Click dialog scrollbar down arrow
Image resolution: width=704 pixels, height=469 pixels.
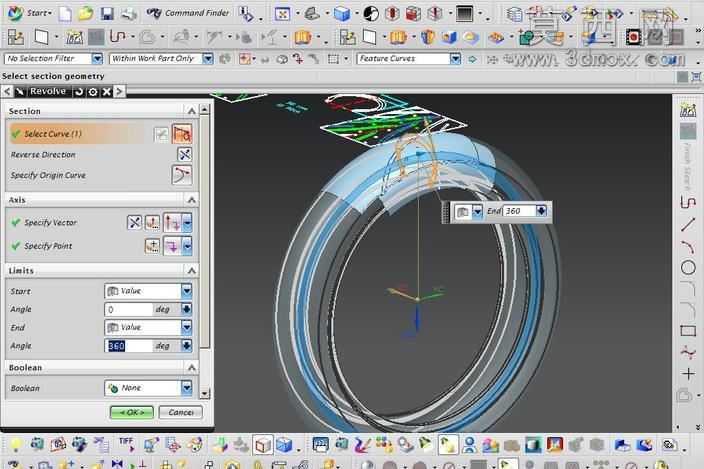(x=204, y=394)
